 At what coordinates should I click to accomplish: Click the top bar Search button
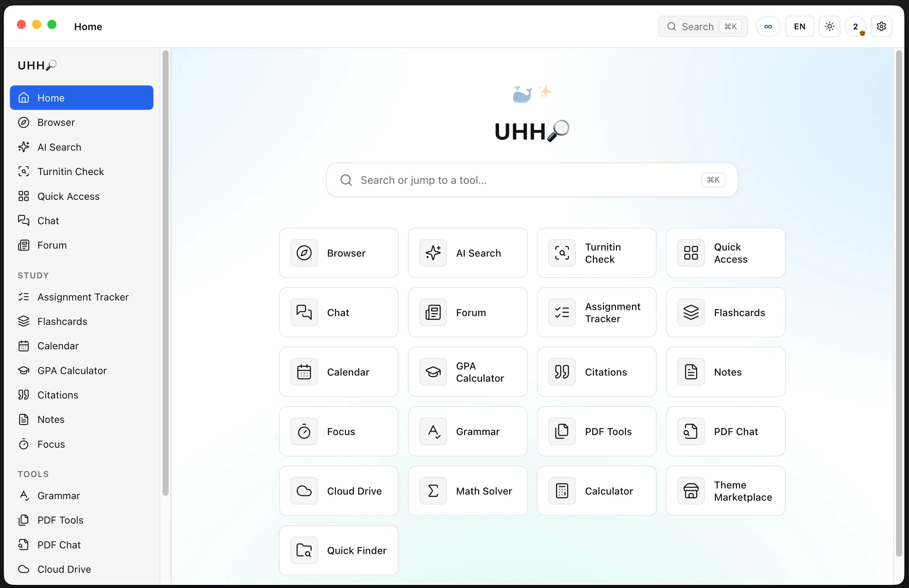pyautogui.click(x=703, y=26)
